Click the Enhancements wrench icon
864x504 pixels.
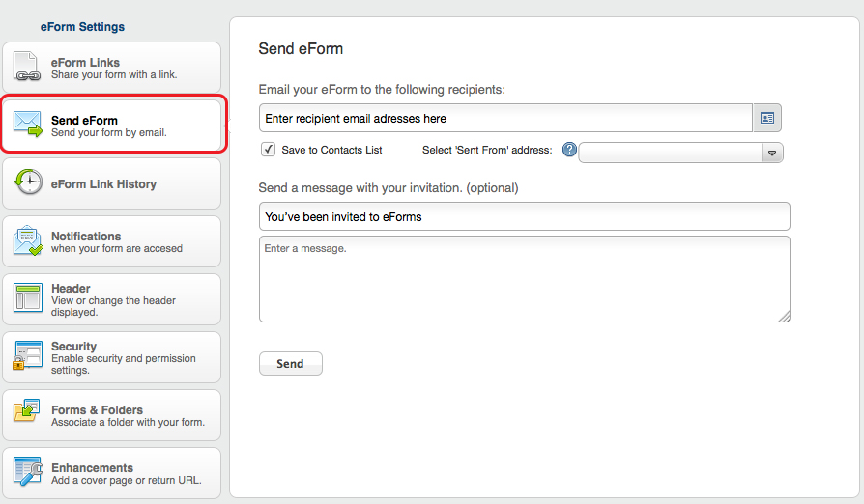pyautogui.click(x=28, y=471)
